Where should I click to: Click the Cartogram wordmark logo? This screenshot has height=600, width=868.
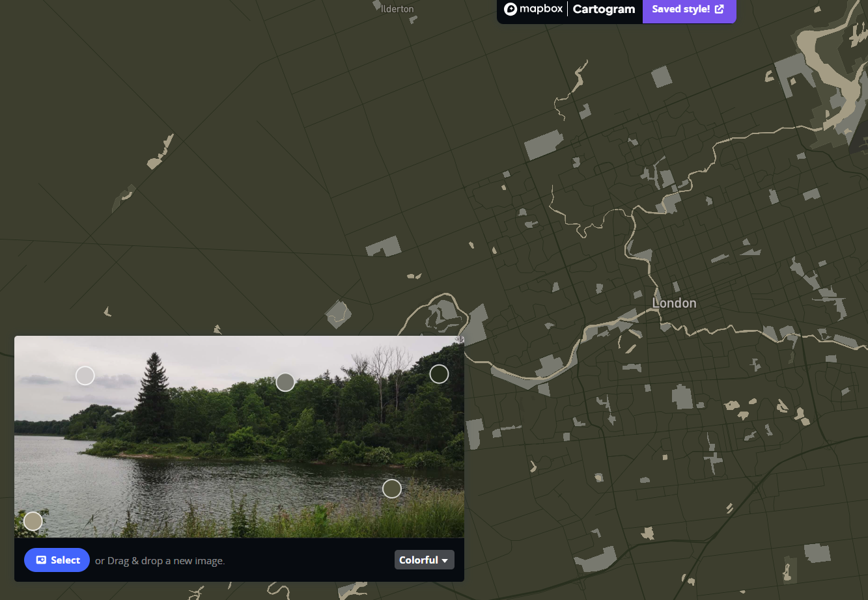(x=604, y=9)
